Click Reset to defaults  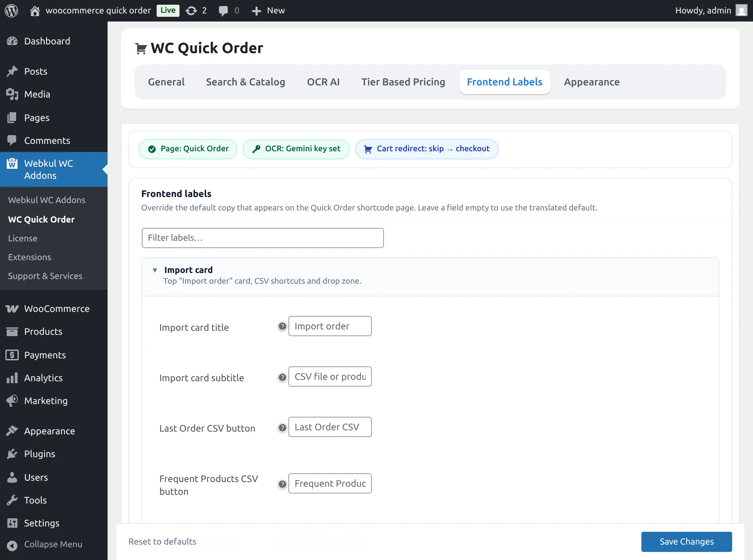(x=162, y=542)
